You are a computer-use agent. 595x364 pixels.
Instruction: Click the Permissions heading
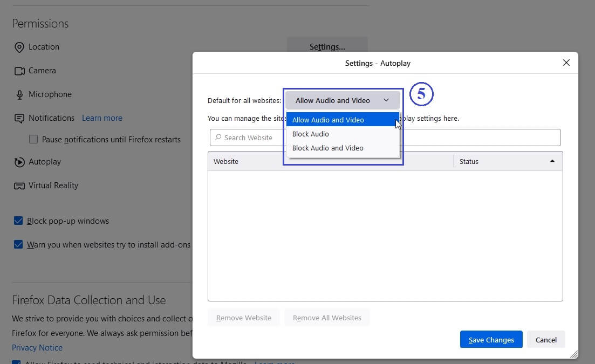(40, 24)
